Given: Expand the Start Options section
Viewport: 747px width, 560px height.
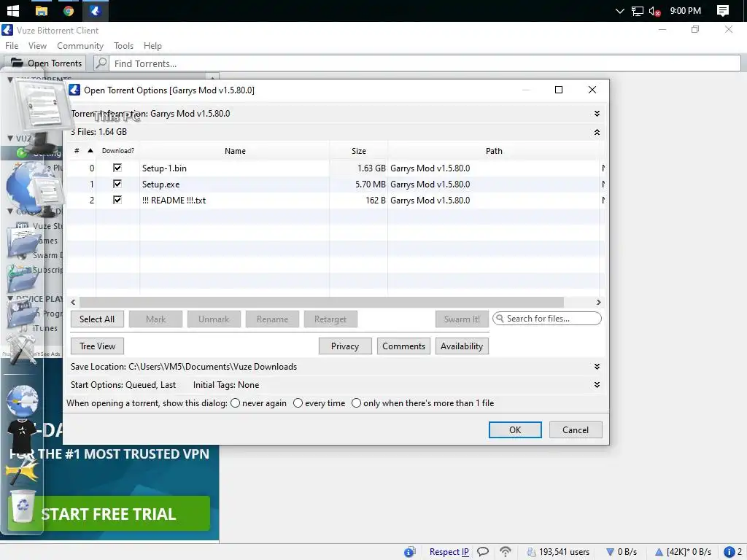Looking at the screenshot, I should [597, 385].
